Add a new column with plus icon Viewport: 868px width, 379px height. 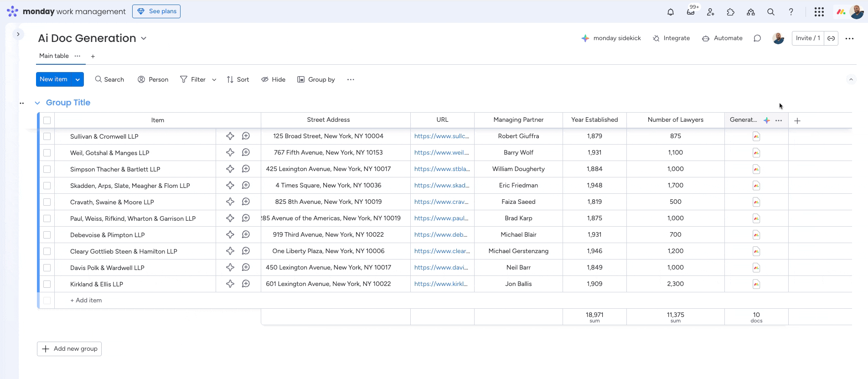pyautogui.click(x=797, y=121)
